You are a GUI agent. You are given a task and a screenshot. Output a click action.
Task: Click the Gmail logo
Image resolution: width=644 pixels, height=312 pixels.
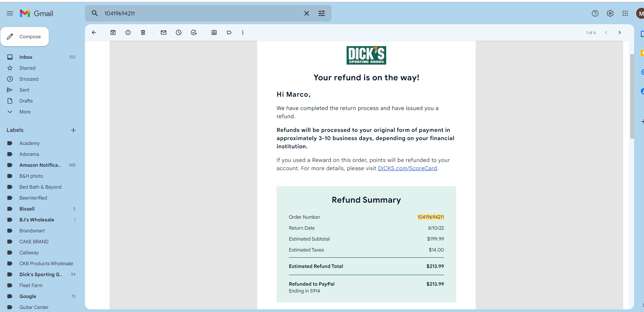click(x=37, y=13)
